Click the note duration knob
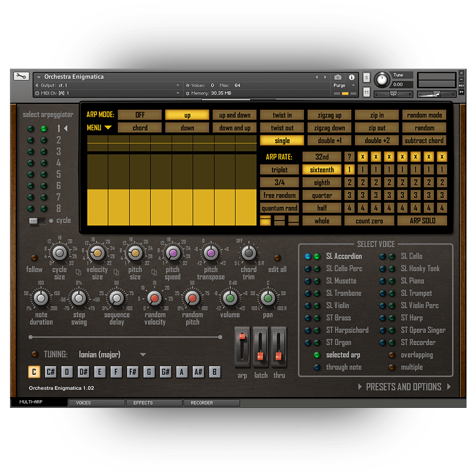Screen dimensions: 476x476 point(41,299)
